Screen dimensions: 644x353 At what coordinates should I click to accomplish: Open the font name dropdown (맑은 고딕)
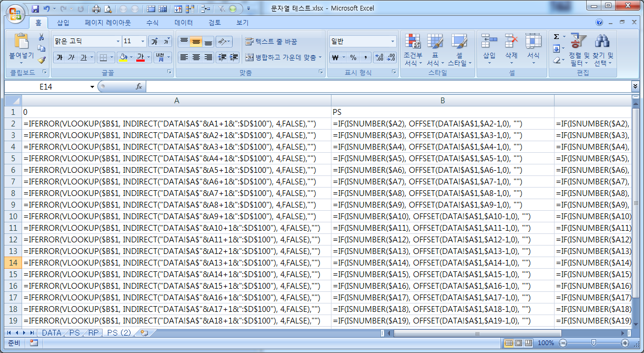[118, 41]
